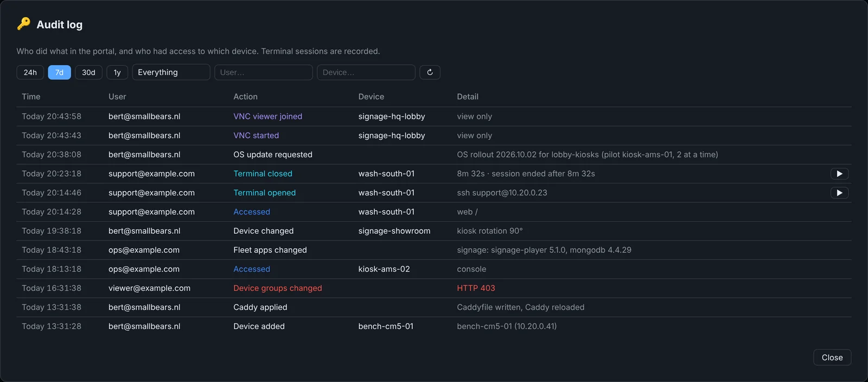868x382 pixels.
Task: Click the Device column header
Action: coord(371,97)
